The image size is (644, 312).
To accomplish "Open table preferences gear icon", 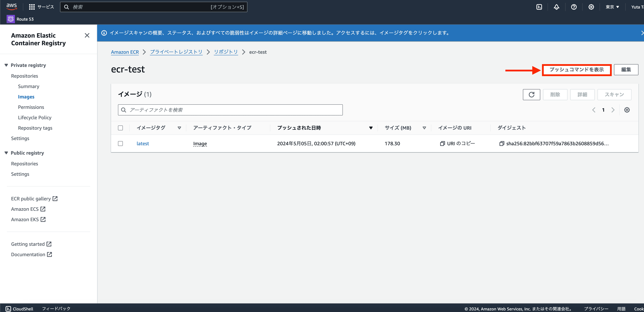I will [627, 110].
